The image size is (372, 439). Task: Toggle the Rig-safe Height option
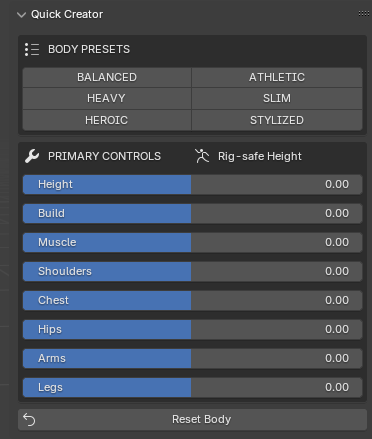click(249, 156)
